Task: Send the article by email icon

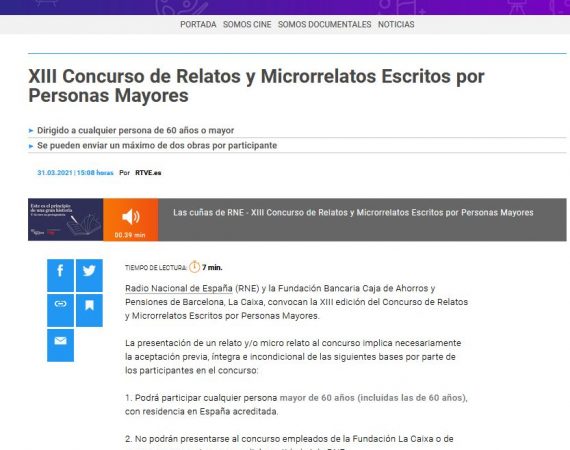Action: [x=60, y=345]
